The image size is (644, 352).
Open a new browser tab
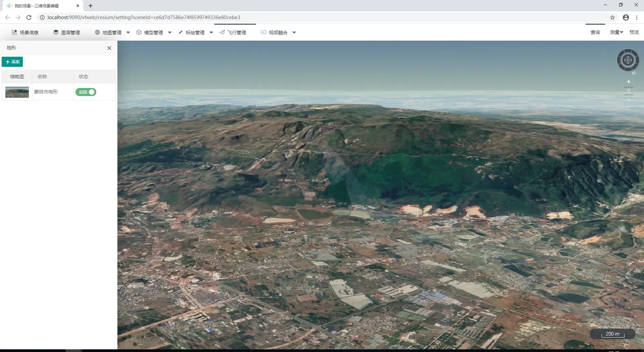point(91,6)
